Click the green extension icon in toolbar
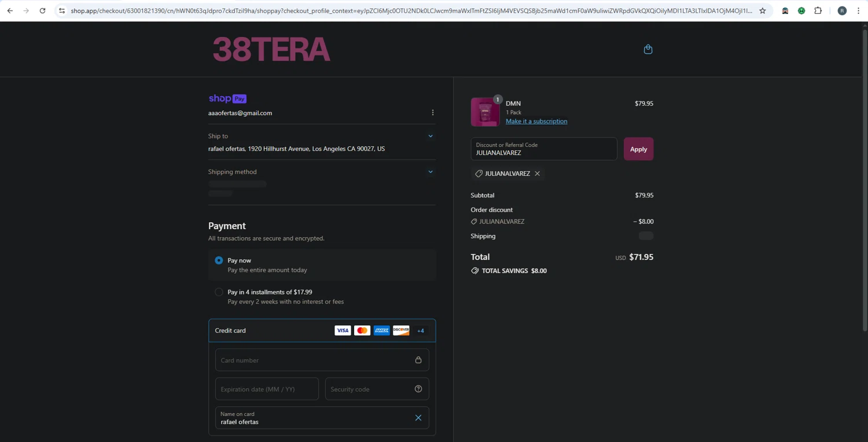 [x=801, y=10]
